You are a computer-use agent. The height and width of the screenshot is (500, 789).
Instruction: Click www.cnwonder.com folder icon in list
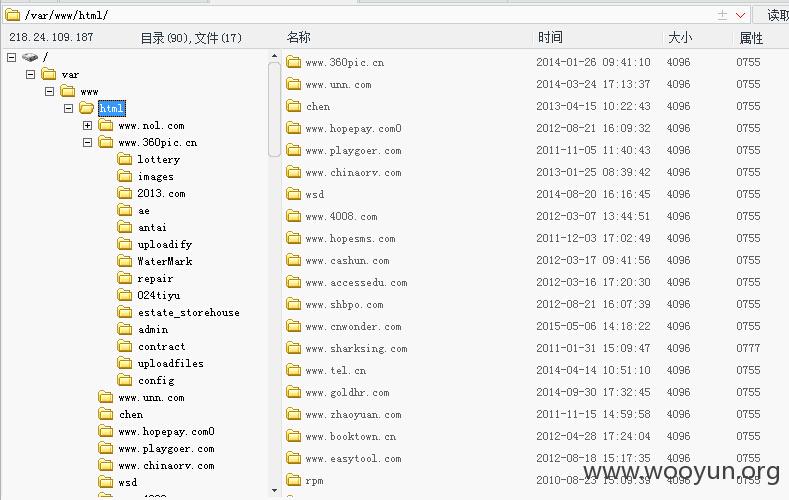point(293,326)
